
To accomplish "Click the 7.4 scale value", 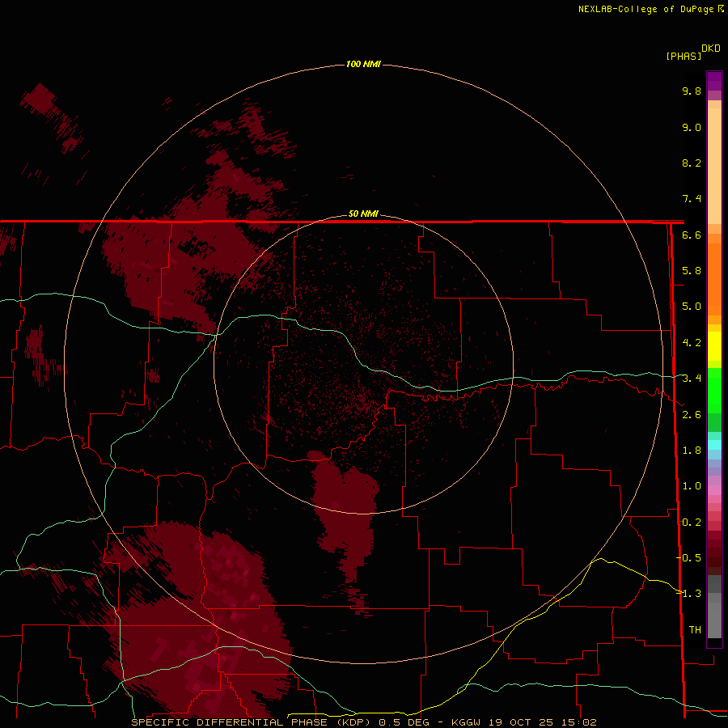I will point(692,199).
